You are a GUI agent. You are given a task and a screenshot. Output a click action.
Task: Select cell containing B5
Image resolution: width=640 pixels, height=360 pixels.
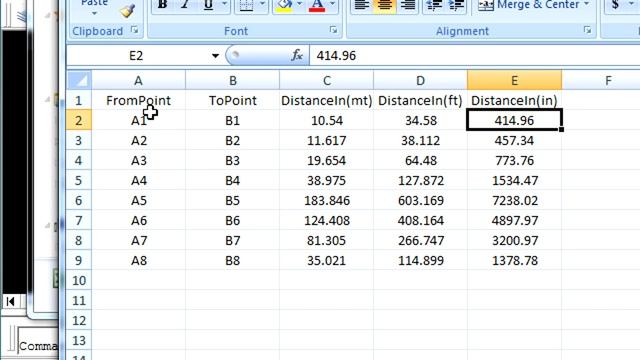(232, 200)
